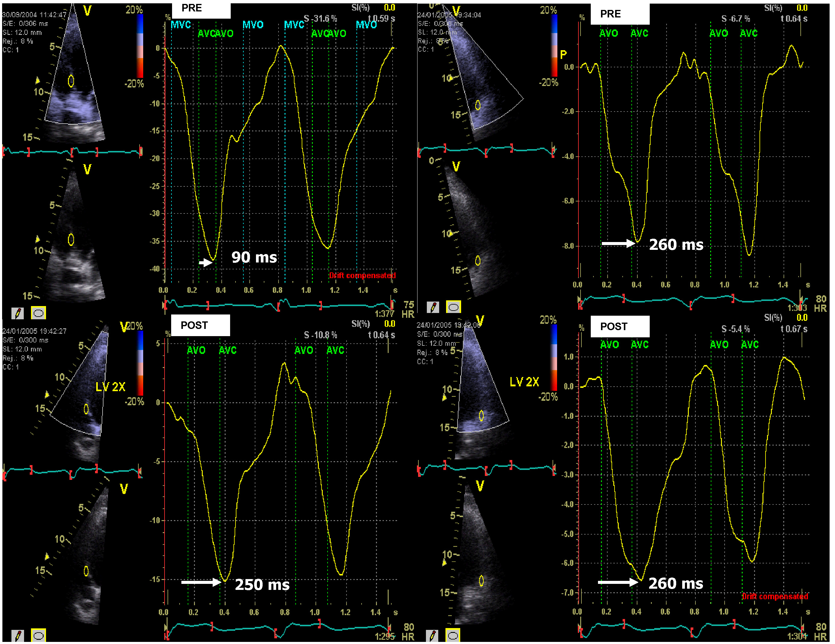This screenshot has height=644, width=835.
Task: Select ellipse ROI tool in bottom-left panel
Action: tap(38, 636)
